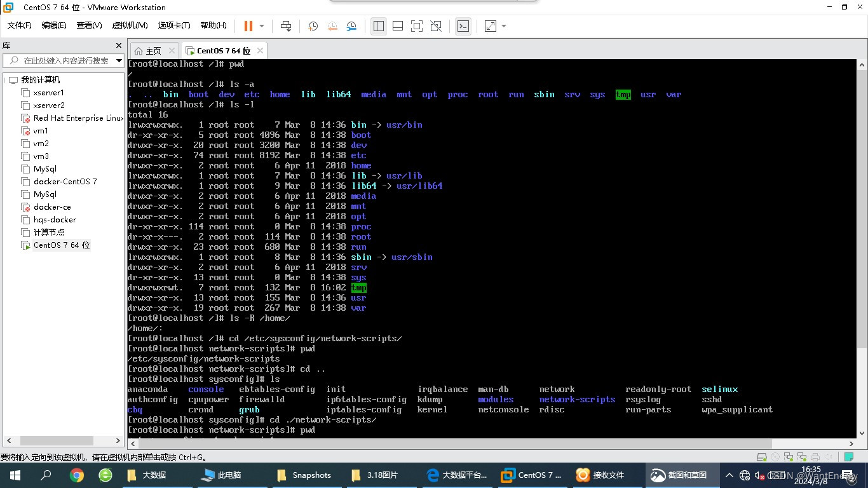Open the 帮助(H) menu
868x488 pixels.
(x=214, y=25)
